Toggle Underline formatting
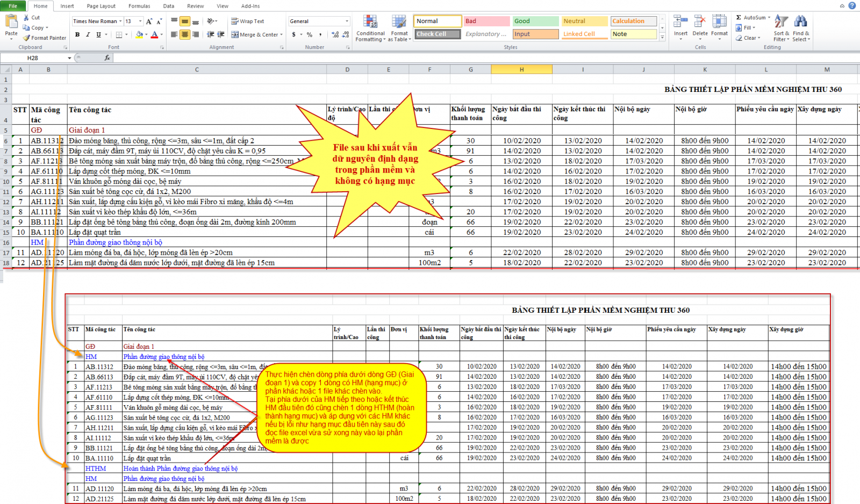Screen dimensions: 860x504 tap(98, 34)
